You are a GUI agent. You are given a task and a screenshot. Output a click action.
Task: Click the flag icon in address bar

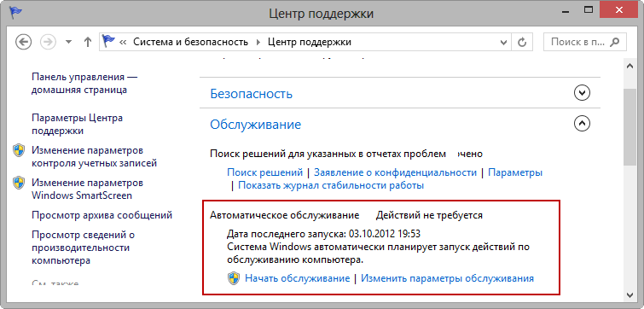pyautogui.click(x=109, y=42)
